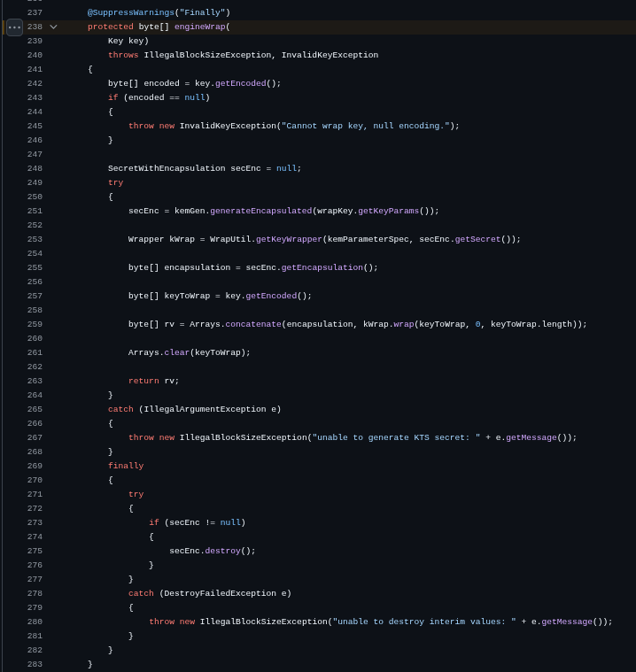Click the 'protected' keyword

click(x=110, y=27)
